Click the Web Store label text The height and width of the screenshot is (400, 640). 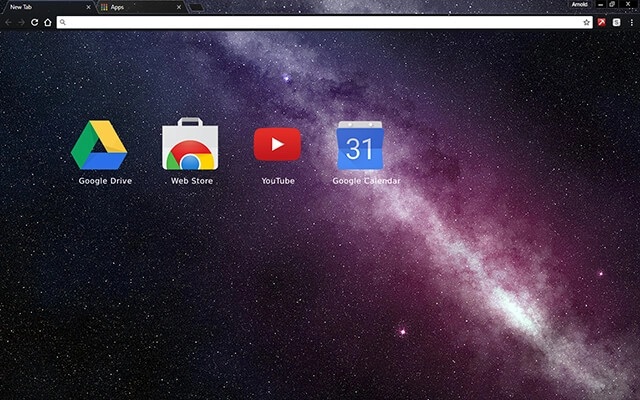[192, 181]
